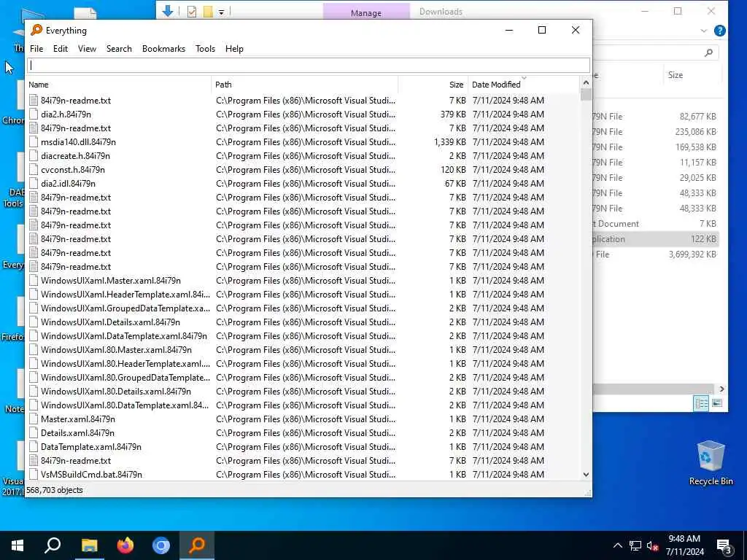Switch Explorer to details view icon
Screen dimensions: 747x560
pos(701,403)
